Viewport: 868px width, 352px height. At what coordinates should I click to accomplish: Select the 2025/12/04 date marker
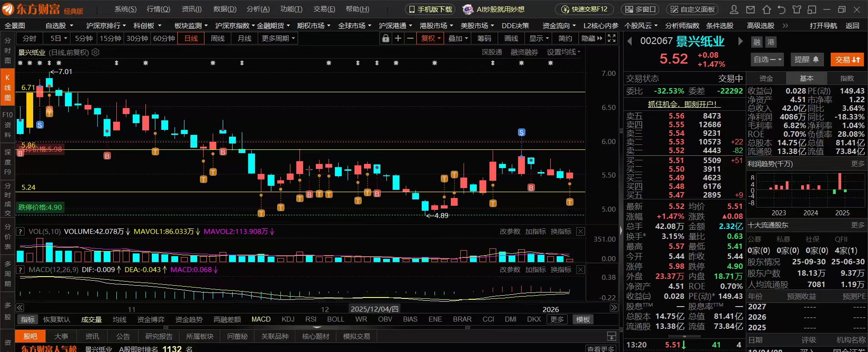(x=374, y=309)
